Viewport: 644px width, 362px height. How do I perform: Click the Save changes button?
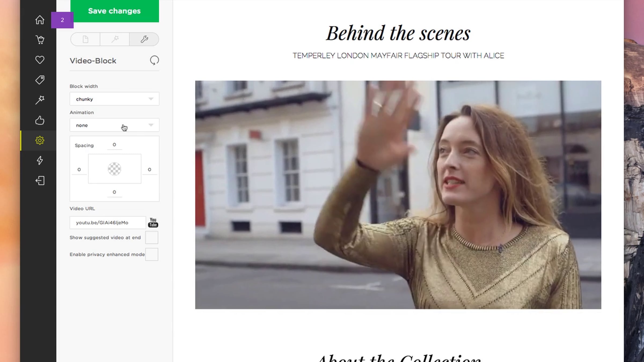click(115, 11)
